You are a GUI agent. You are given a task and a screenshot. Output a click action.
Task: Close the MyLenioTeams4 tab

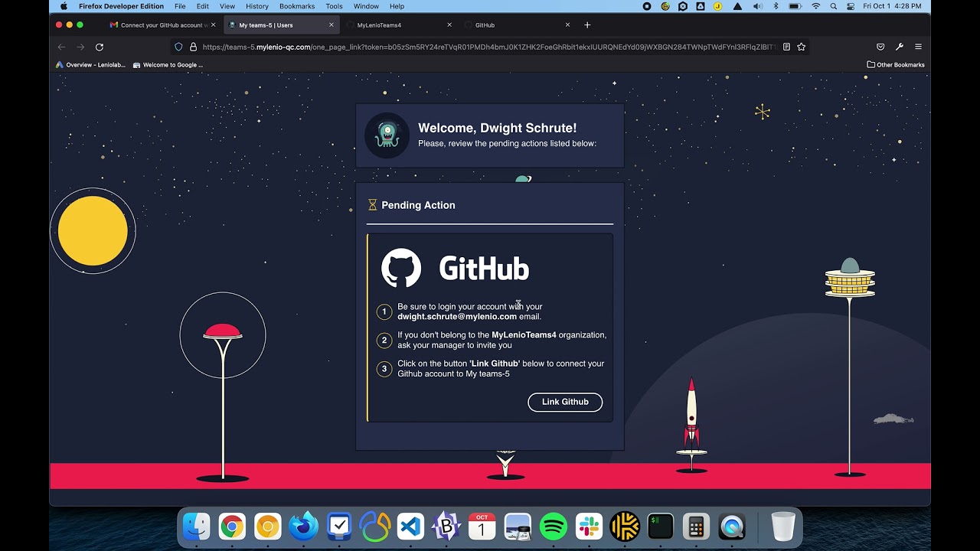coord(449,24)
